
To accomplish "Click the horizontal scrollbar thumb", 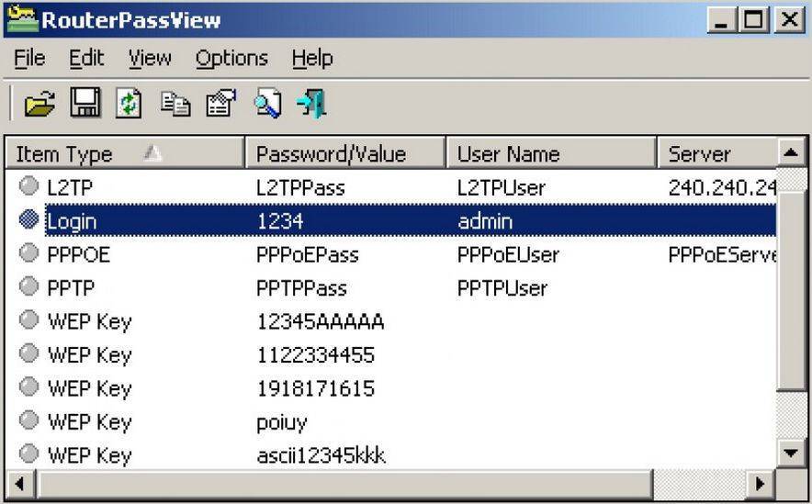I will coord(344,485).
